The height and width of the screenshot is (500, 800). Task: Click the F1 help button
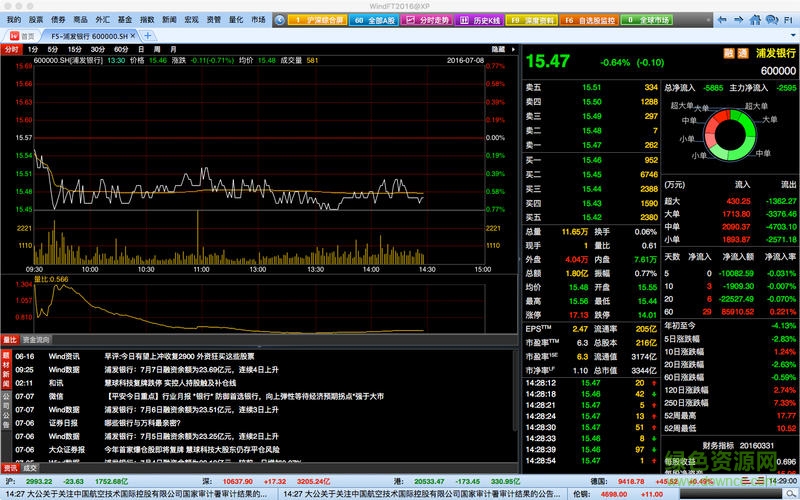pos(789,20)
